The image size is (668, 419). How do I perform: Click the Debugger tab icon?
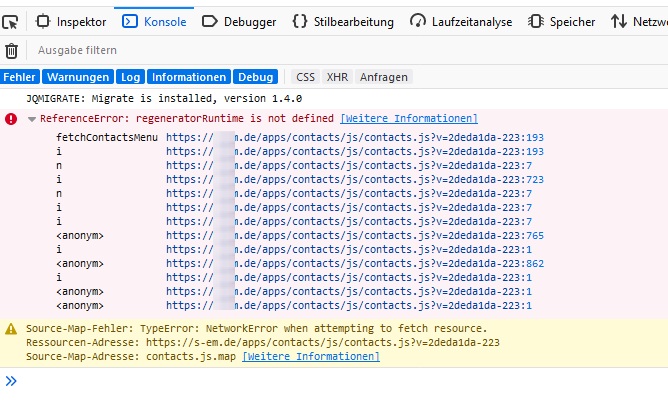coord(210,21)
